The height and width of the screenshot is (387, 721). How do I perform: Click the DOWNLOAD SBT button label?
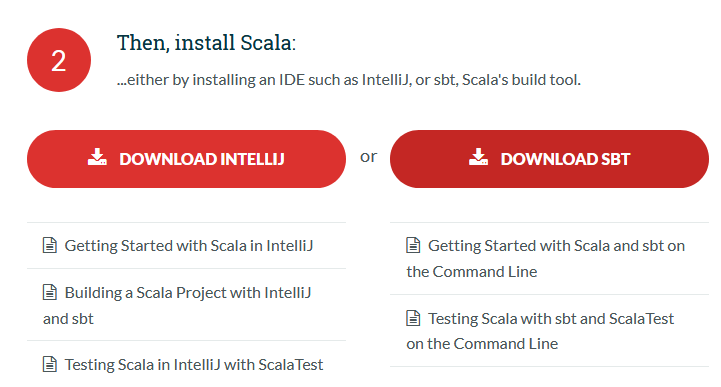coord(565,159)
